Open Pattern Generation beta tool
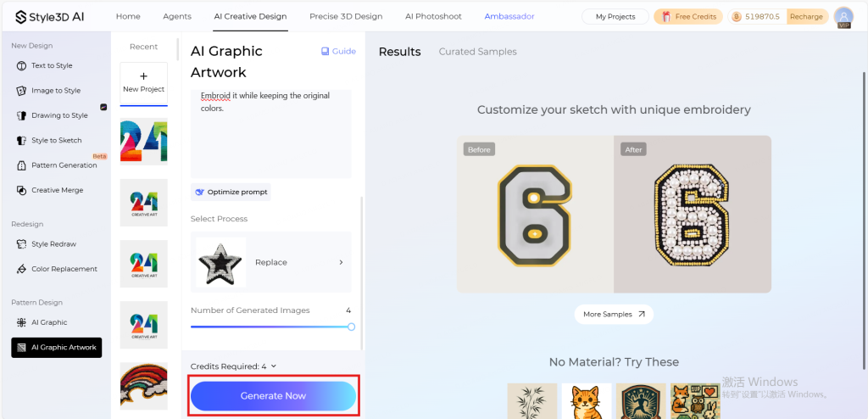This screenshot has width=868, height=419. pyautogui.click(x=57, y=165)
